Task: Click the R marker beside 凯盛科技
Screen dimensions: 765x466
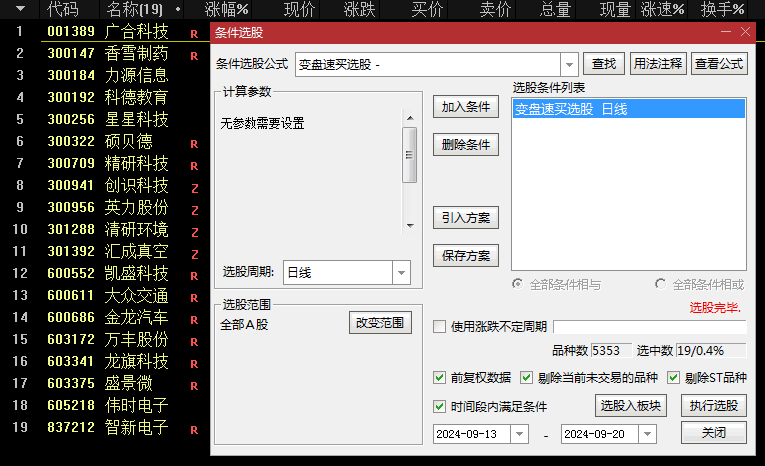Action: coord(194,276)
